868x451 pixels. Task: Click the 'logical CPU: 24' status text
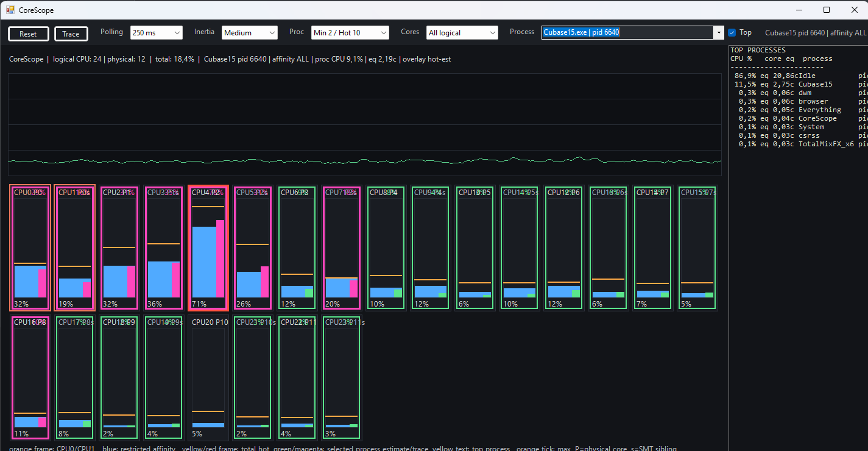point(77,59)
